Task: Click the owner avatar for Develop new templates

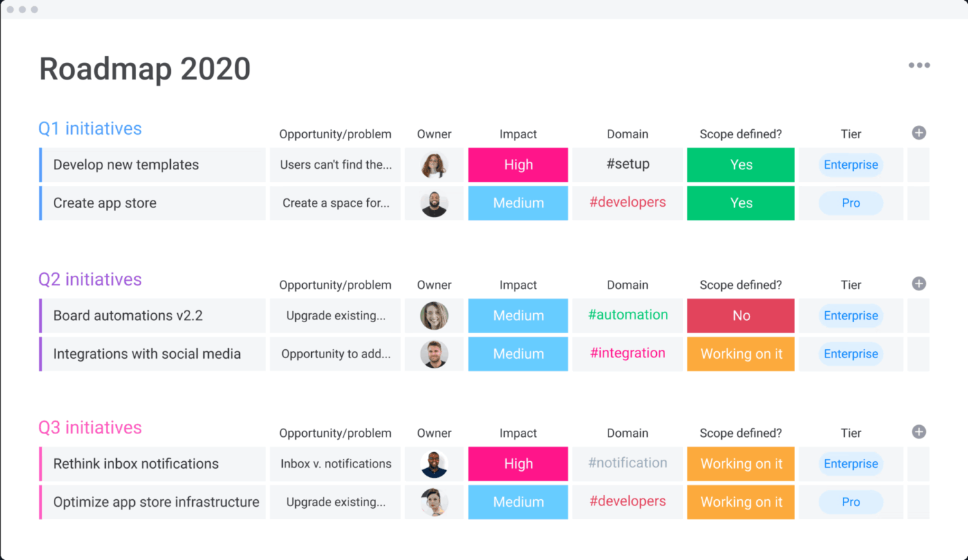Action: tap(434, 165)
